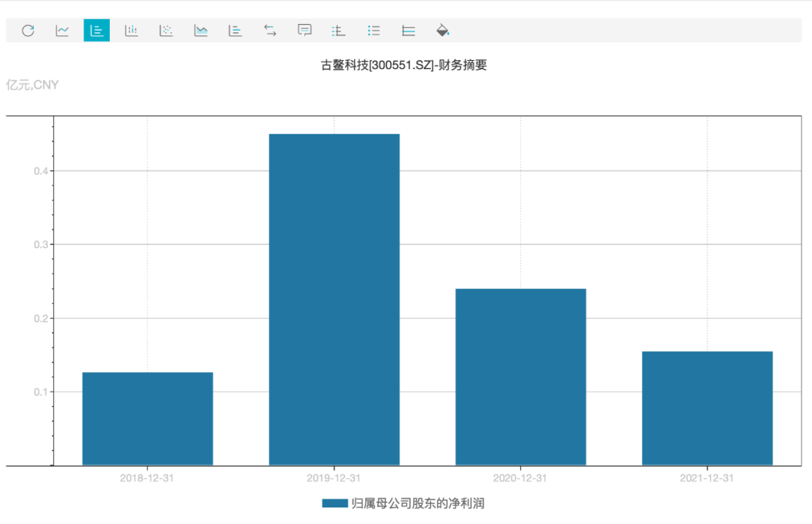Click the refresh chart icon
Screen dimensions: 812x524
[x=28, y=31]
